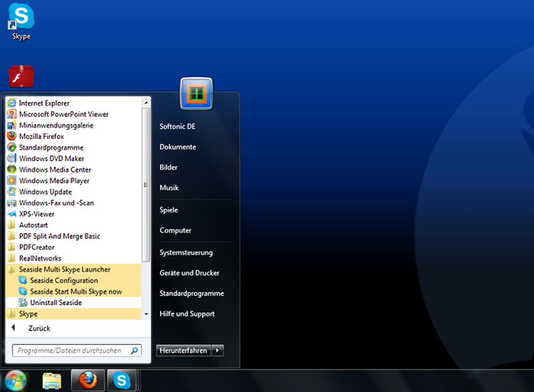Expand the Skype folder
Viewport: 534px width, 392px height.
point(28,314)
